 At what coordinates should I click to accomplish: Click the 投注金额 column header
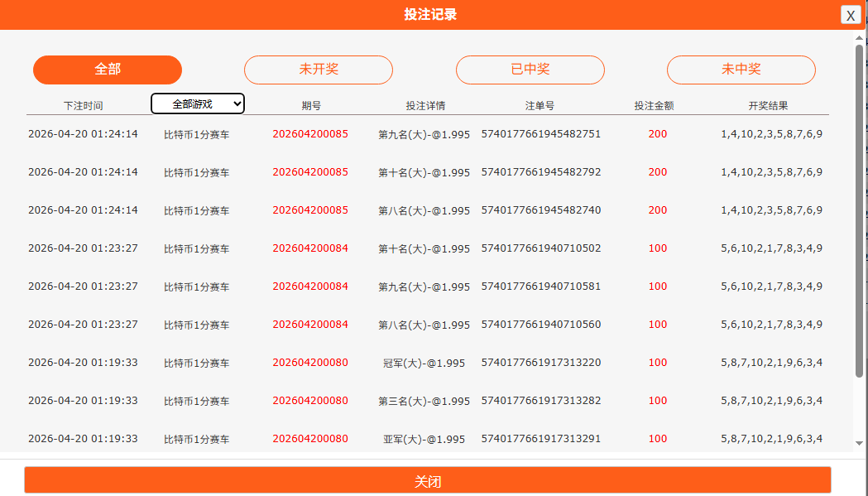tap(654, 106)
